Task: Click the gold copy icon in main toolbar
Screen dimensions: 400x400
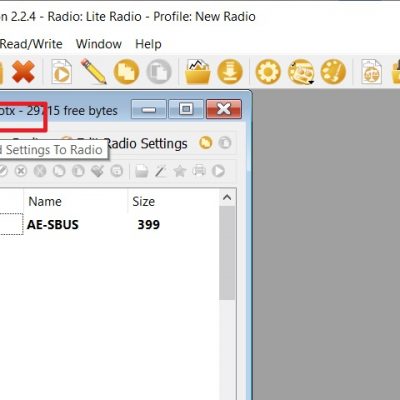Action: (x=126, y=72)
